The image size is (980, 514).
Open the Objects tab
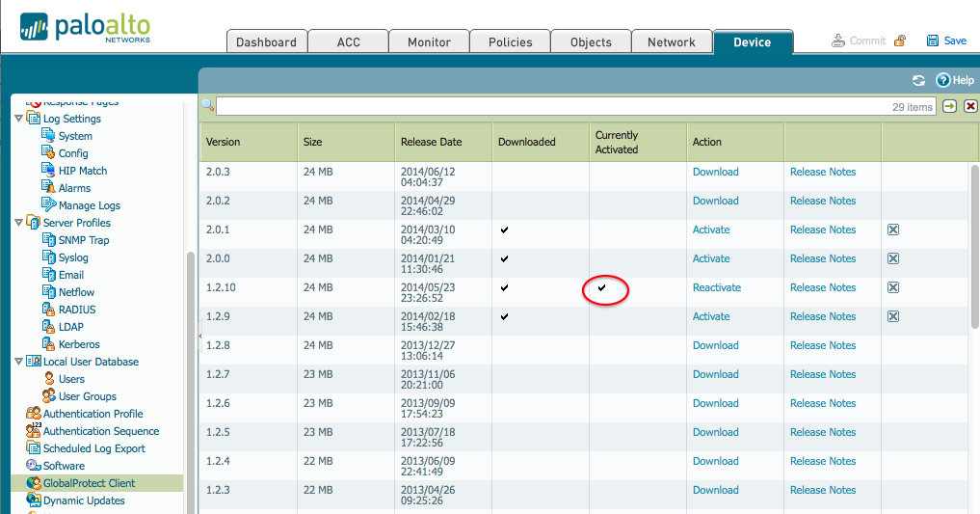[x=591, y=41]
